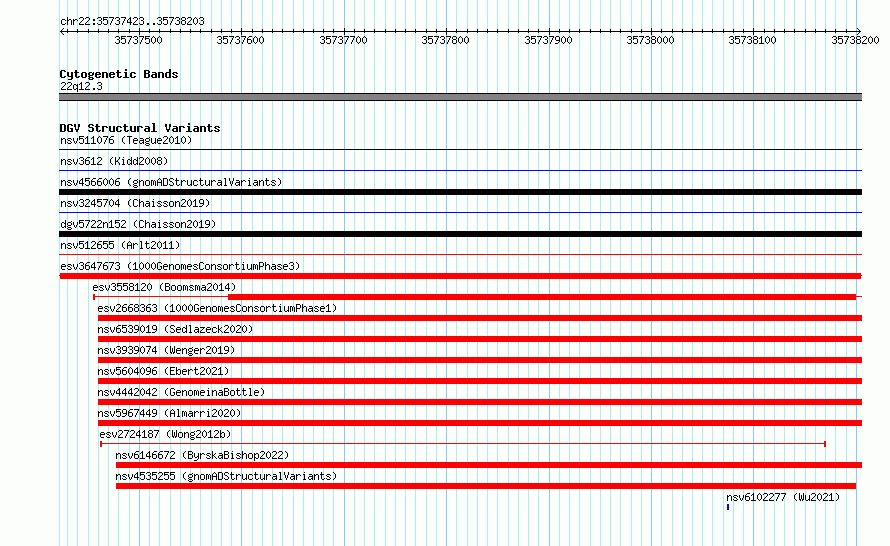Screen dimensions: 890x546
Task: Select the thick black bar under nsv4566006
Action: pos(460,192)
